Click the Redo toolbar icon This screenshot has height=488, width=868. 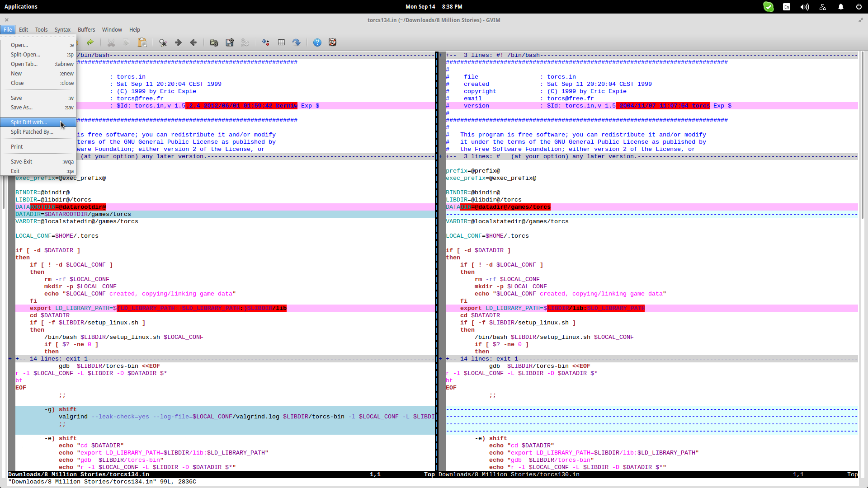click(x=90, y=42)
